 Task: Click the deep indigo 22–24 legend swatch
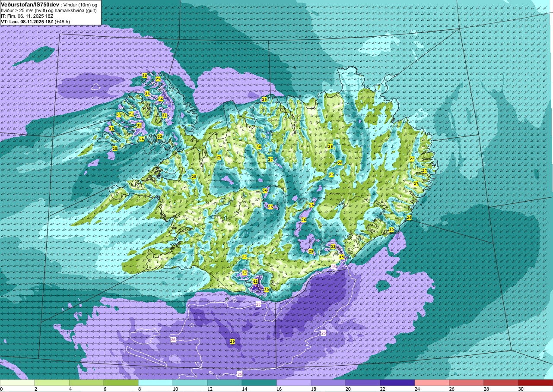(x=397, y=383)
